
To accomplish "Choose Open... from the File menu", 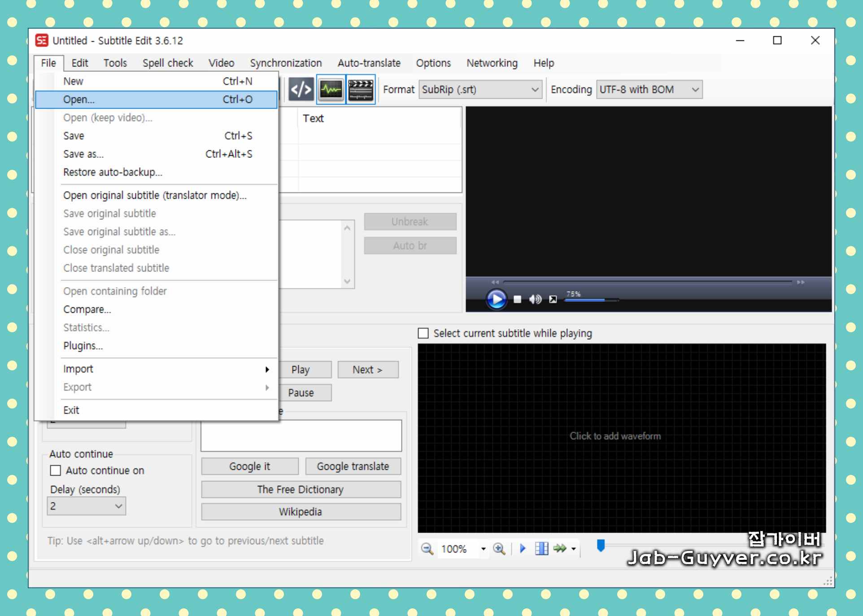I will [x=79, y=100].
